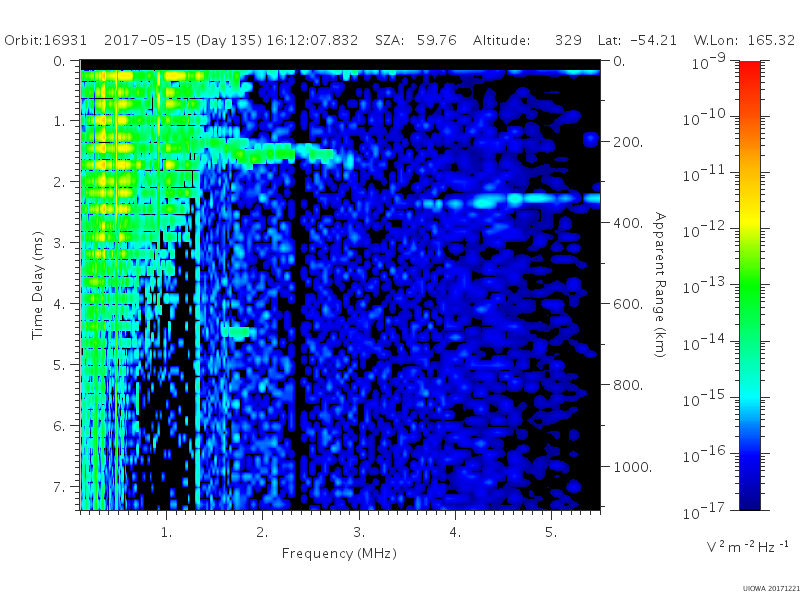Click the Lat value -54.21

pos(654,40)
